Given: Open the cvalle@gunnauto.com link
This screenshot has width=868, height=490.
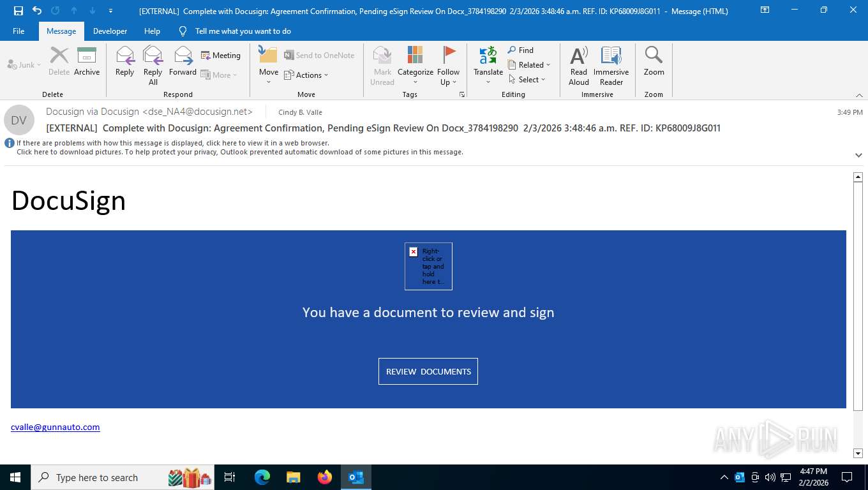Looking at the screenshot, I should [56, 427].
